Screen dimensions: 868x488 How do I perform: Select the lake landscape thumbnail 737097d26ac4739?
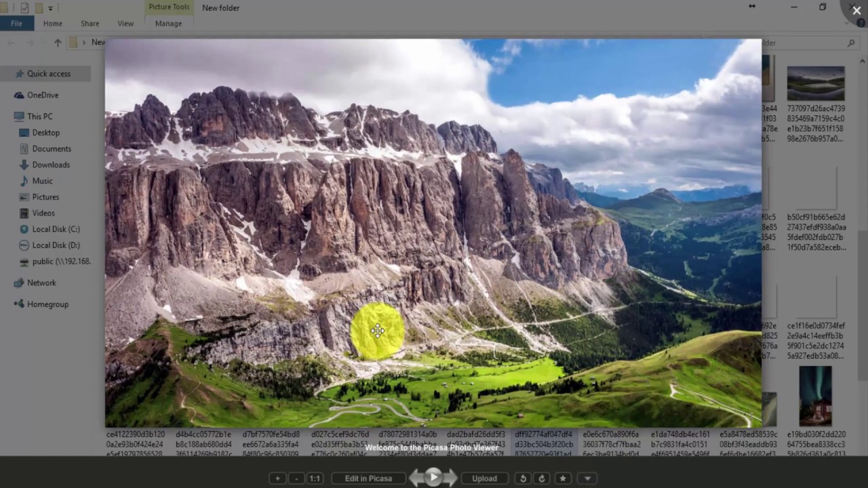(x=816, y=83)
